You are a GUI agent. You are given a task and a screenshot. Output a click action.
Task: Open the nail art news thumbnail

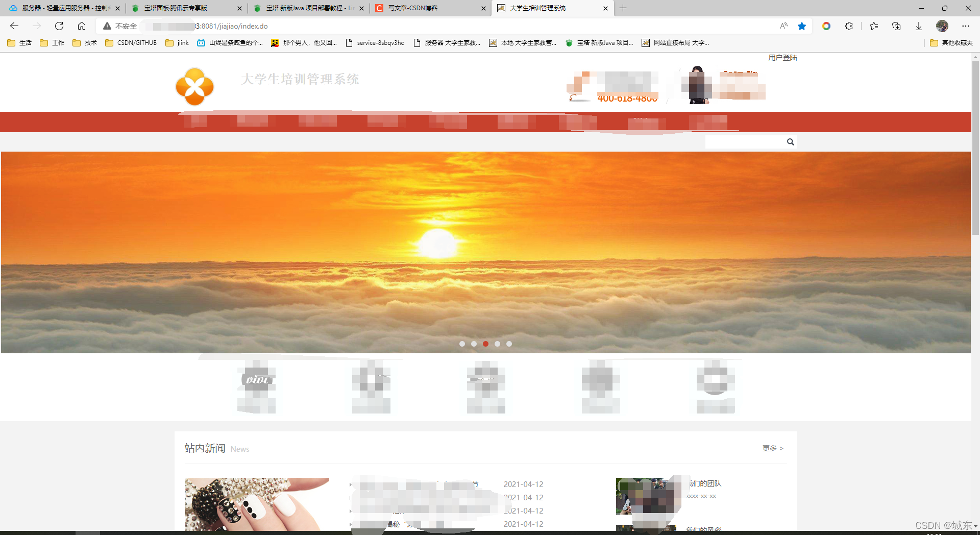(x=257, y=504)
